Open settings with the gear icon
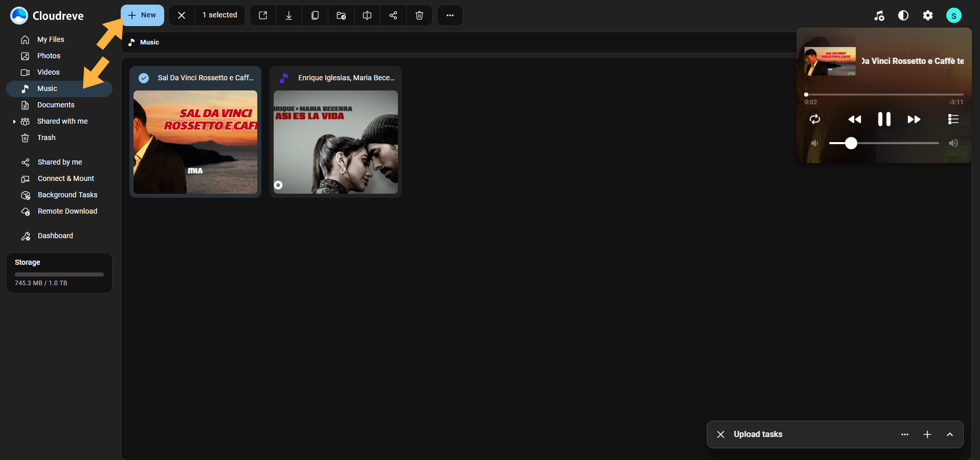The image size is (980, 460). click(x=928, y=16)
